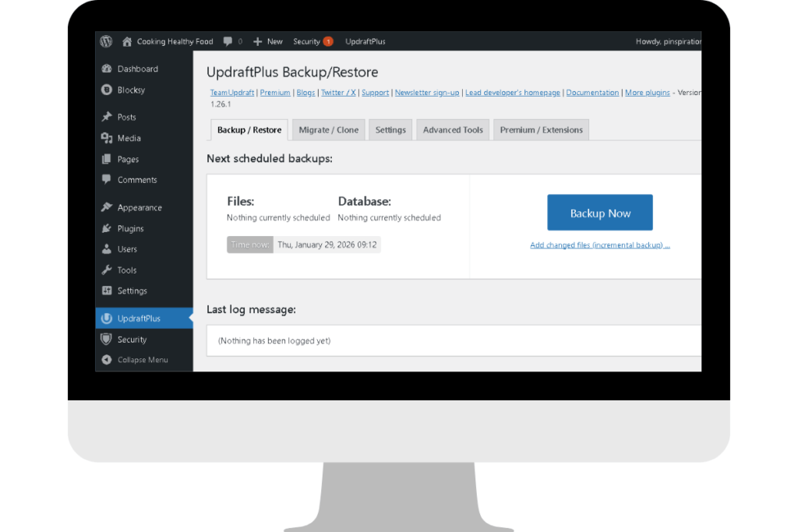Open the Appearance paintbrush icon
The height and width of the screenshot is (532, 798).
[106, 207]
